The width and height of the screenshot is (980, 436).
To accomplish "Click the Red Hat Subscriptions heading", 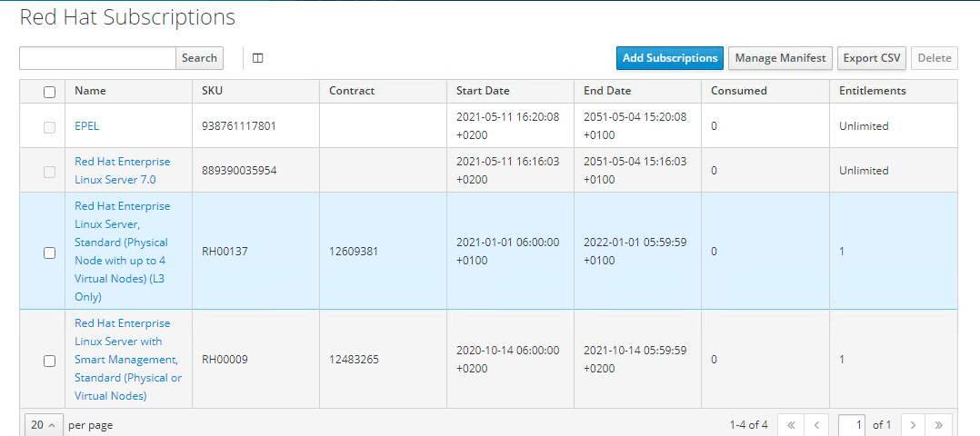I will coord(127,17).
